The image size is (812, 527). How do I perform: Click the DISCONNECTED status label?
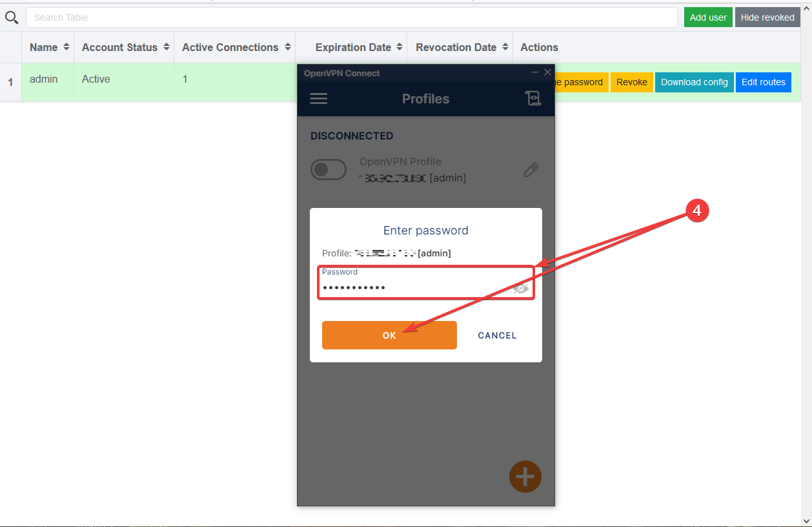[x=352, y=136]
